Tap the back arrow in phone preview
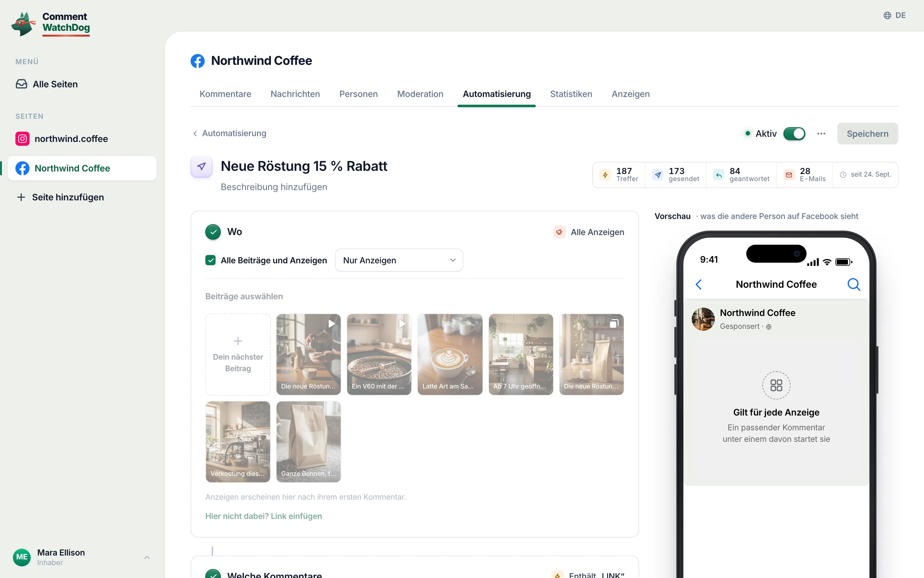The width and height of the screenshot is (924, 578). click(699, 285)
